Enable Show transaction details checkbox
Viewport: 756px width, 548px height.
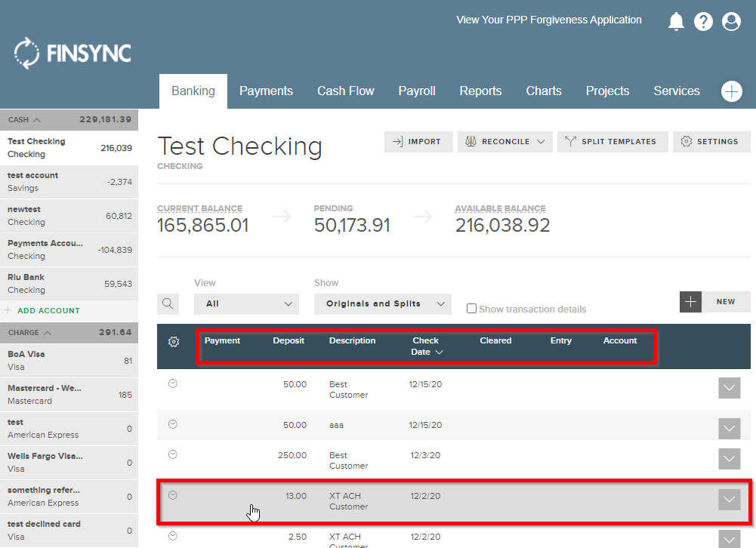(471, 309)
